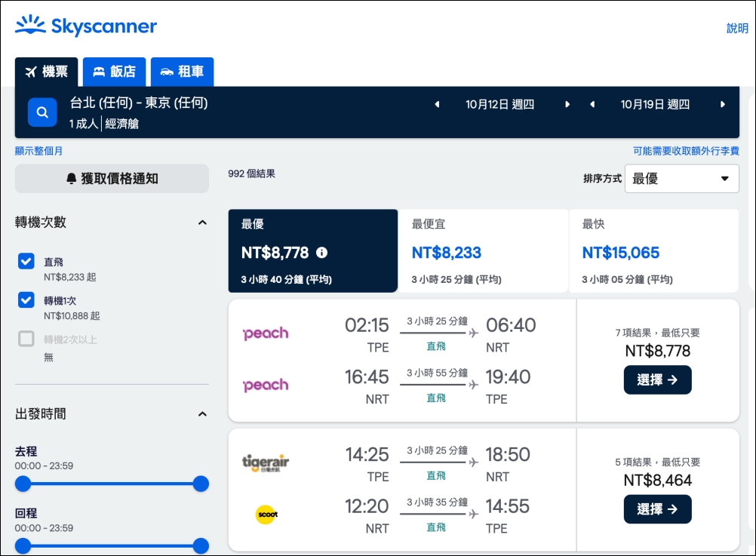The image size is (756, 556).
Task: Go to next day for return date 10月19日
Action: pos(723,104)
